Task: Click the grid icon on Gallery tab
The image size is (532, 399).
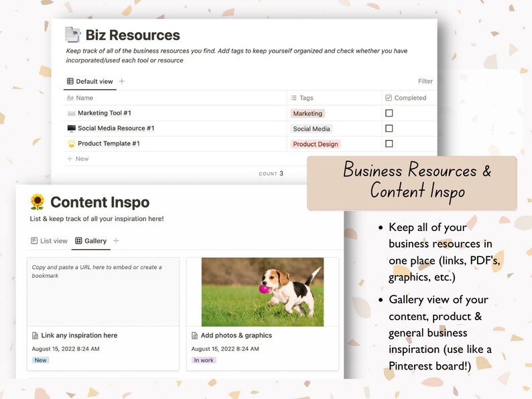Action: 78,241
